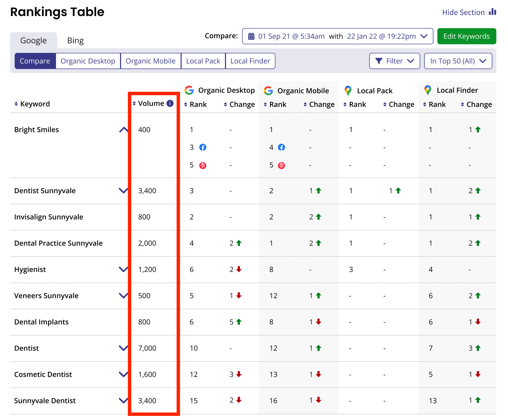The width and height of the screenshot is (508, 420).
Task: Click the Facebook icon beside Bright Smiles desktop rank 3
Action: click(x=203, y=147)
